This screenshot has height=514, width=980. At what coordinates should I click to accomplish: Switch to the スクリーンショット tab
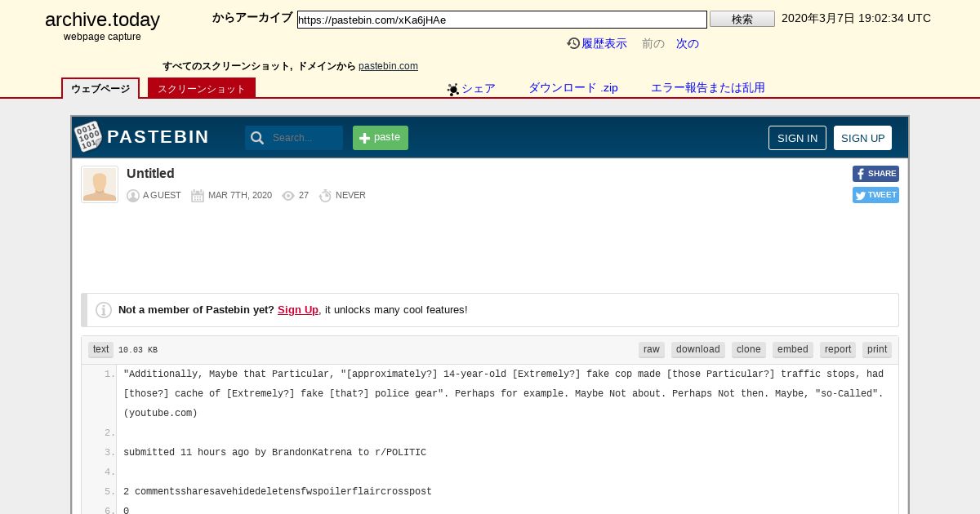coord(202,88)
